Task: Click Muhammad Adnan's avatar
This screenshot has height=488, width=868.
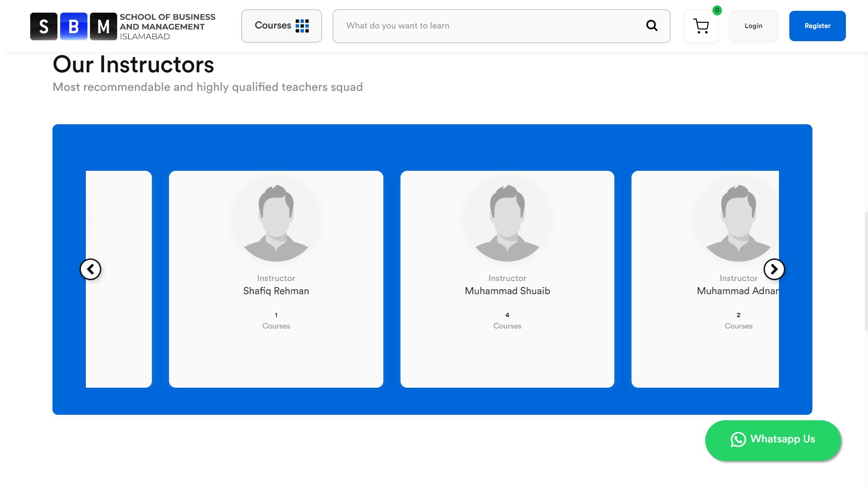Action: (x=738, y=223)
